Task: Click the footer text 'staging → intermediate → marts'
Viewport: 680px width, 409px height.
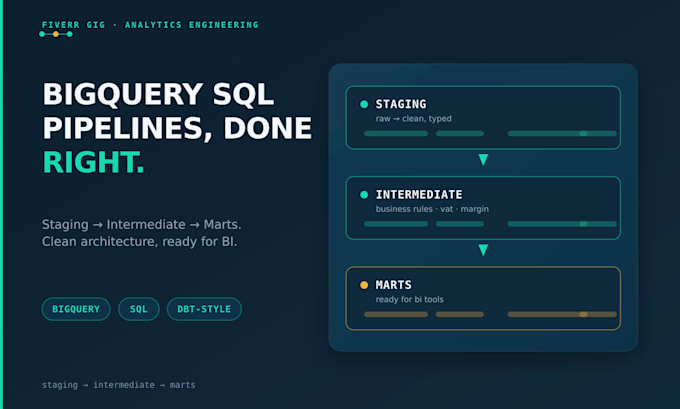Action: click(118, 385)
